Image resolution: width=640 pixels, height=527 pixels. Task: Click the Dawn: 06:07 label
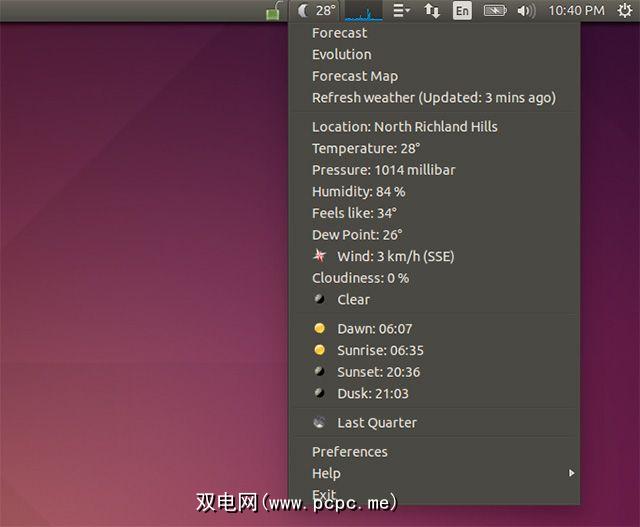coord(375,329)
